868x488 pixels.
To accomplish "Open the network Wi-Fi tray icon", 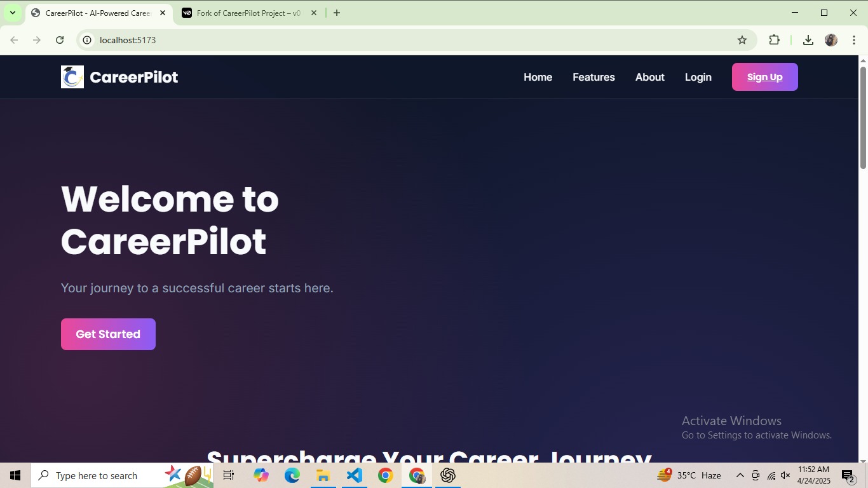I will pos(771,475).
